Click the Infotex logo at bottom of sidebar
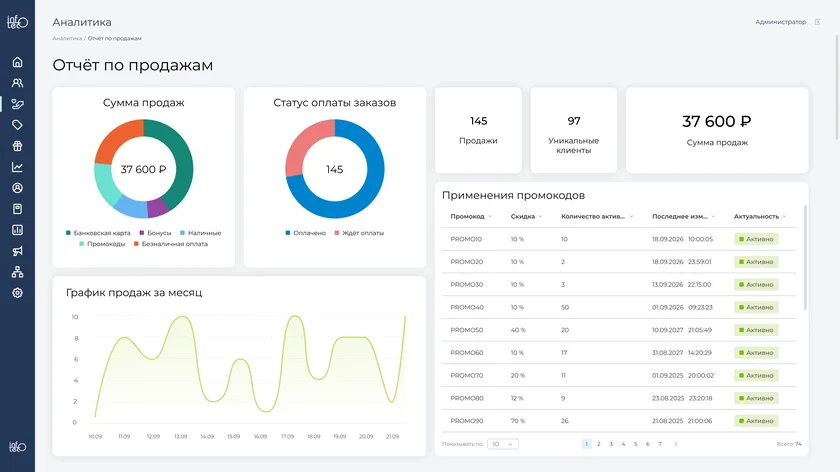Viewport: 840px width, 472px height. (x=17, y=446)
